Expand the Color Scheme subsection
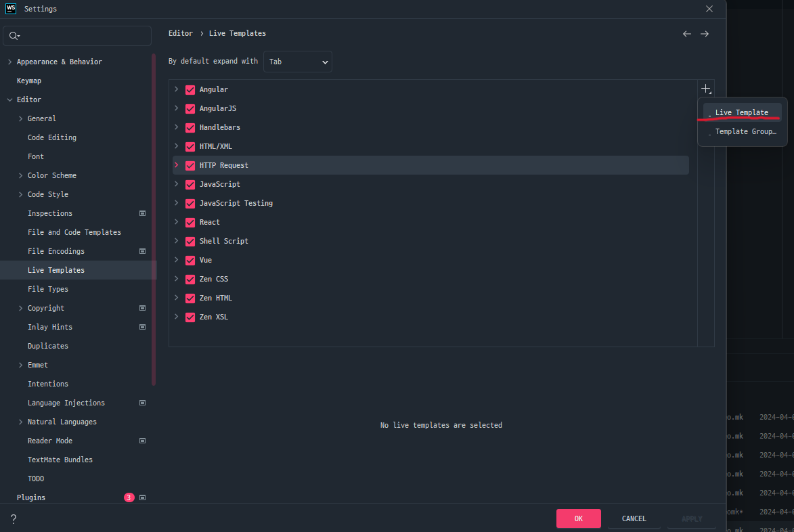This screenshot has height=532, width=794. pos(21,175)
